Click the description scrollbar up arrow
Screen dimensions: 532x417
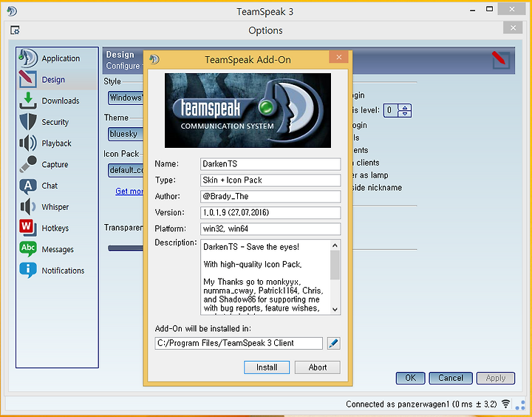click(335, 245)
